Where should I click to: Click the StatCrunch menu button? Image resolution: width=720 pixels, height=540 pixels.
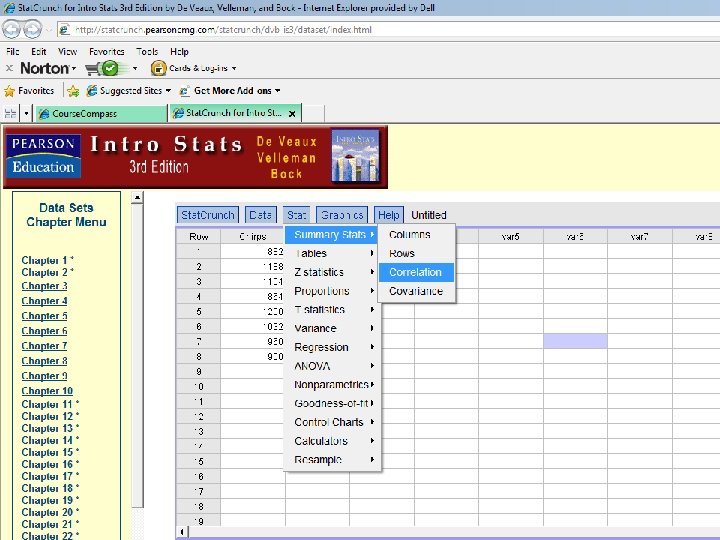click(208, 215)
